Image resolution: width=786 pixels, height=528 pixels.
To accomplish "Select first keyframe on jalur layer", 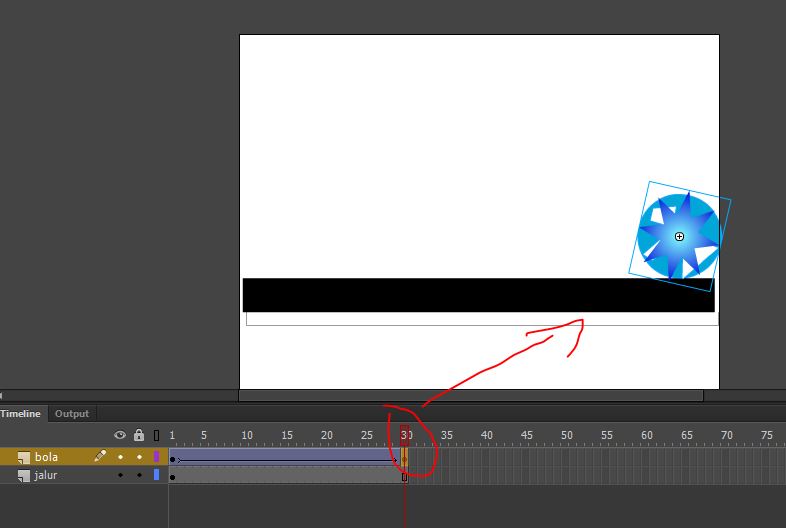I will (172, 477).
